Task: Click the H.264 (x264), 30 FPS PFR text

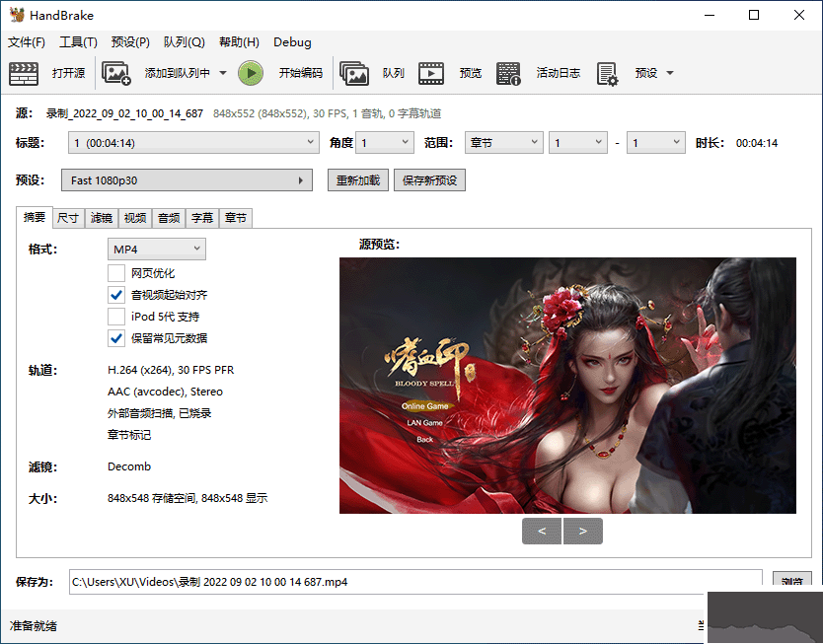Action: [171, 370]
